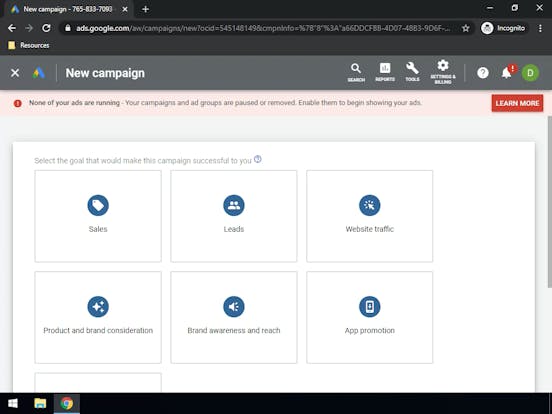Select the Sales goal tag icon
Screen dimensions: 552x414
pyautogui.click(x=98, y=205)
